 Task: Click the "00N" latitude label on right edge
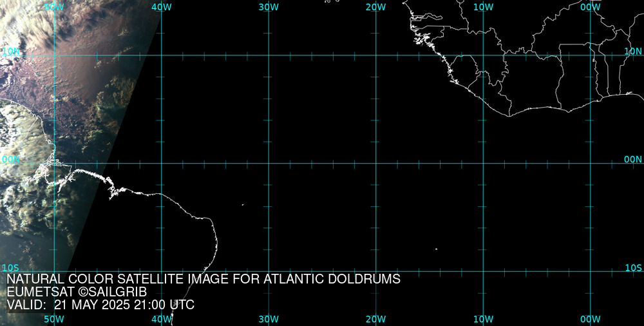(633, 160)
